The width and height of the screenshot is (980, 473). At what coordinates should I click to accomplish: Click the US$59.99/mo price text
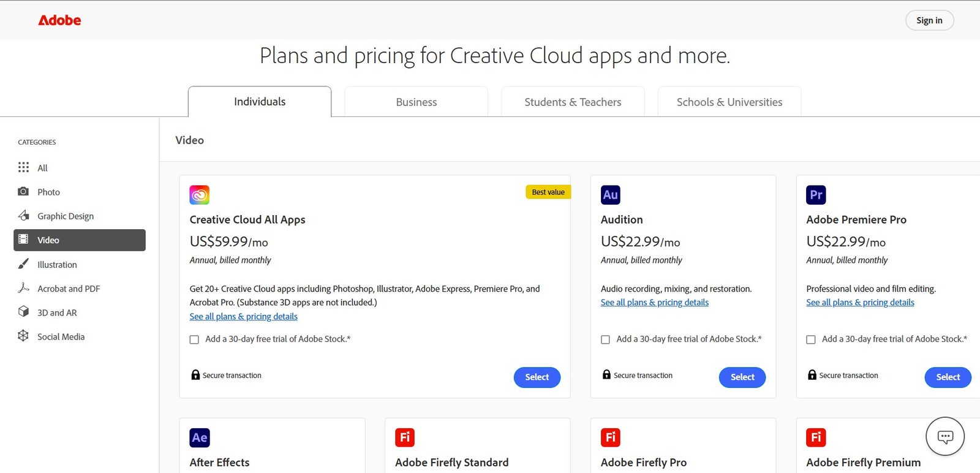pyautogui.click(x=228, y=242)
